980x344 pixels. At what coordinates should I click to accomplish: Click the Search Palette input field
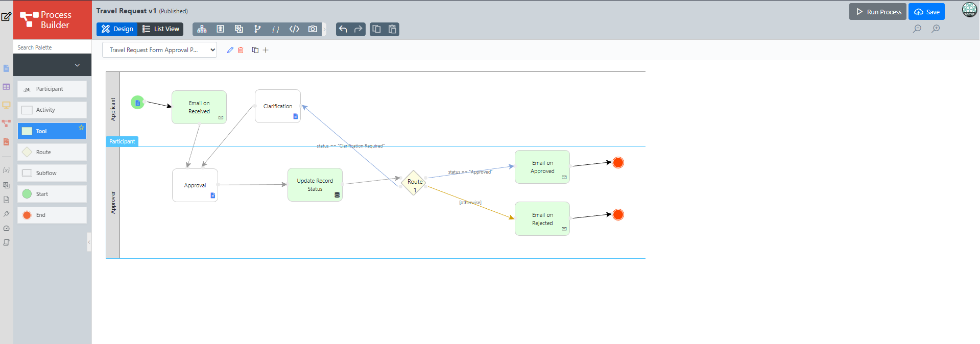click(x=52, y=47)
